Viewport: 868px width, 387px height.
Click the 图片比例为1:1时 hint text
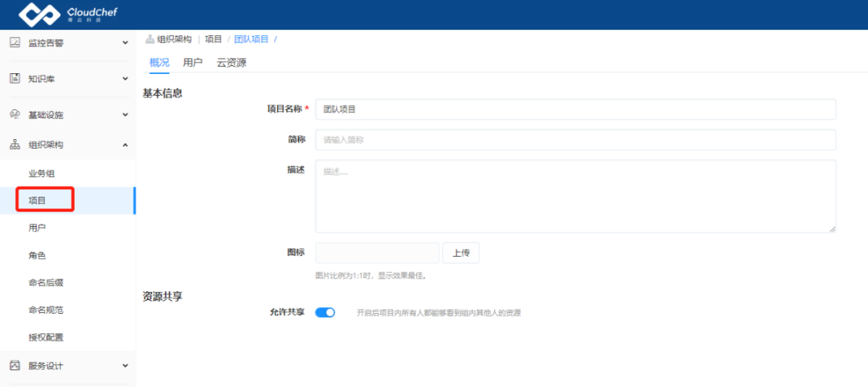point(371,275)
